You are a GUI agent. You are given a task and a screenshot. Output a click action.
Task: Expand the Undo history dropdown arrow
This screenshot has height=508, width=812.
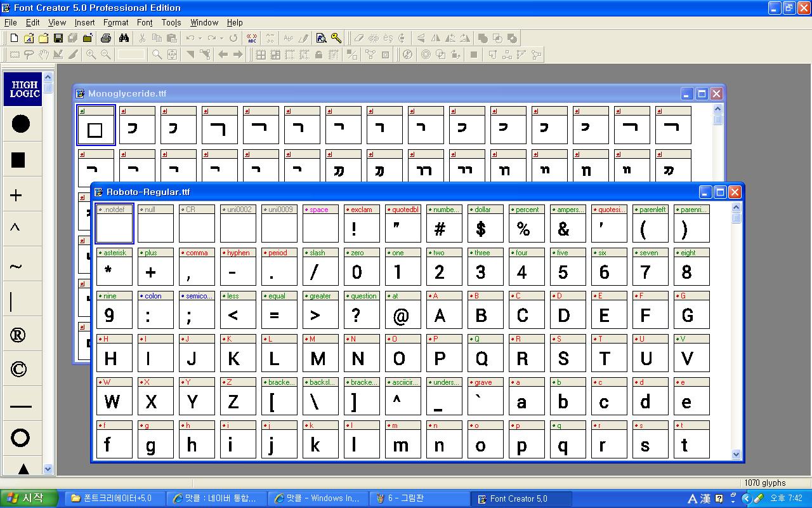tap(200, 38)
